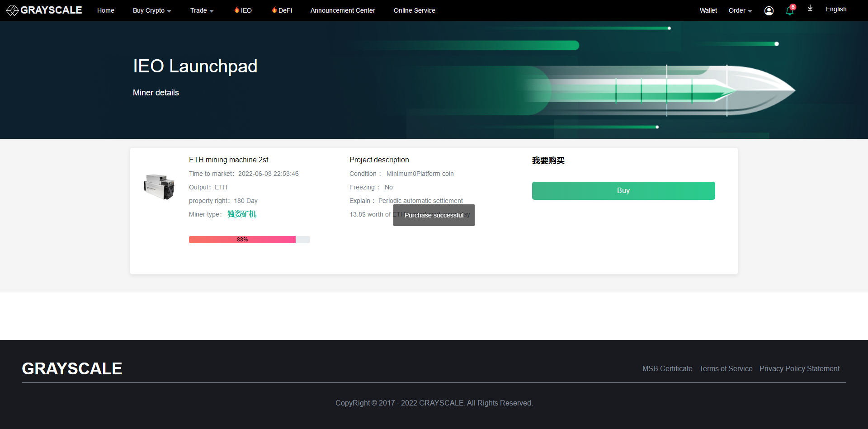Click the ETH mining machine thumbnail
This screenshot has width=868, height=429.
click(x=159, y=187)
